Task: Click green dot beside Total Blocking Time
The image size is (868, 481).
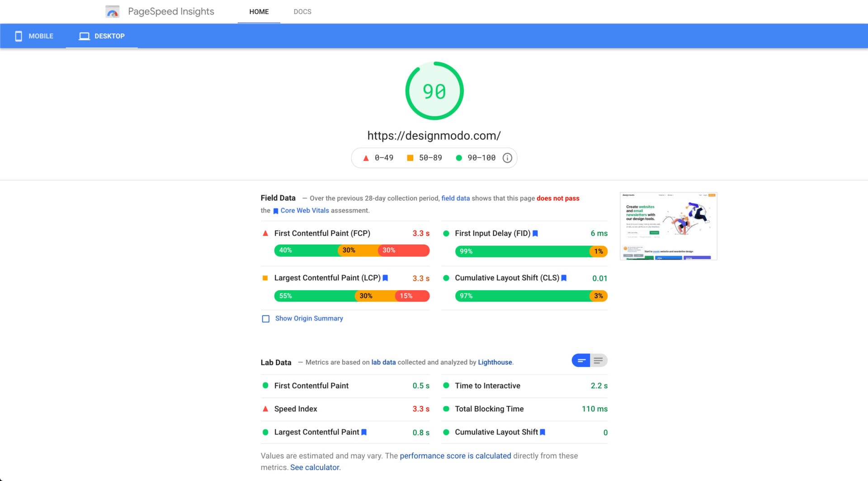Action: tap(446, 409)
